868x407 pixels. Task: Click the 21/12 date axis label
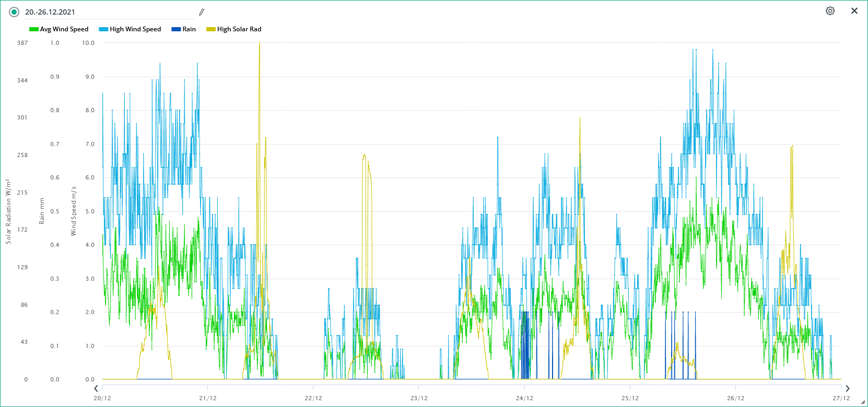click(x=208, y=398)
